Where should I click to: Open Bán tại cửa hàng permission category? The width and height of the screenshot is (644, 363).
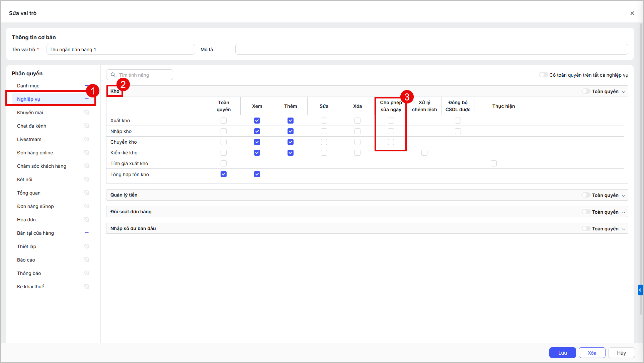point(53,233)
